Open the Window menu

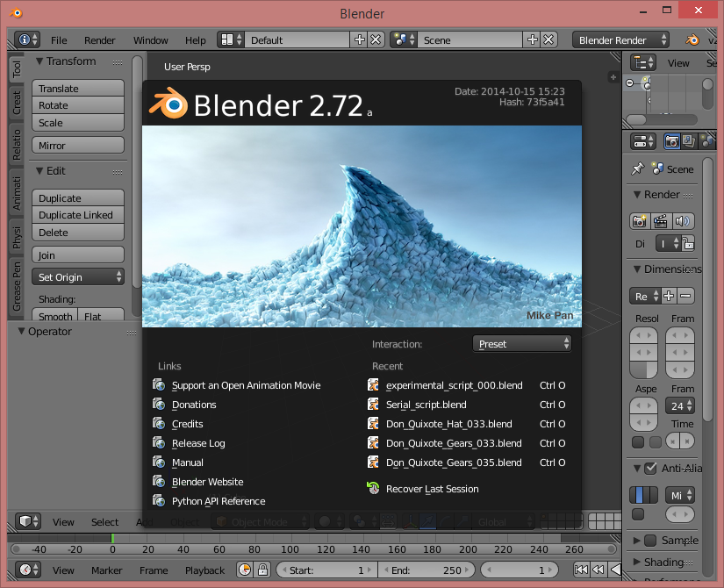[x=151, y=40]
